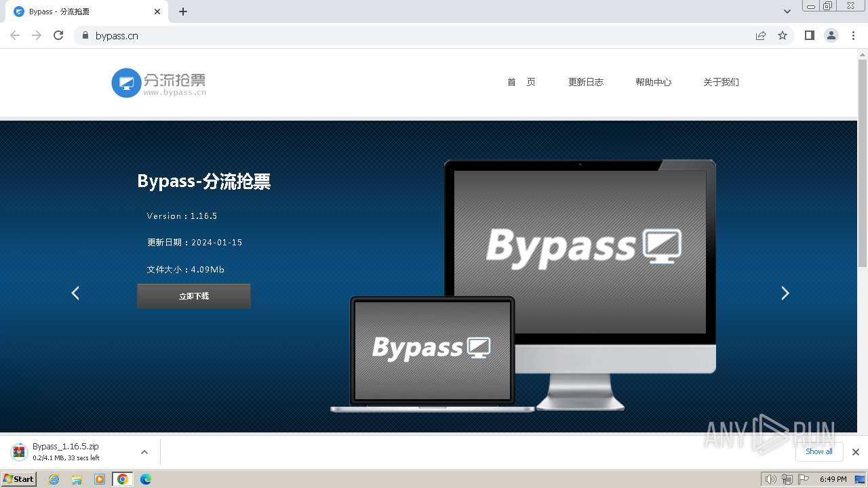Click the Version：1.16.5 text
Screen dimensions: 868x488
pos(182,216)
